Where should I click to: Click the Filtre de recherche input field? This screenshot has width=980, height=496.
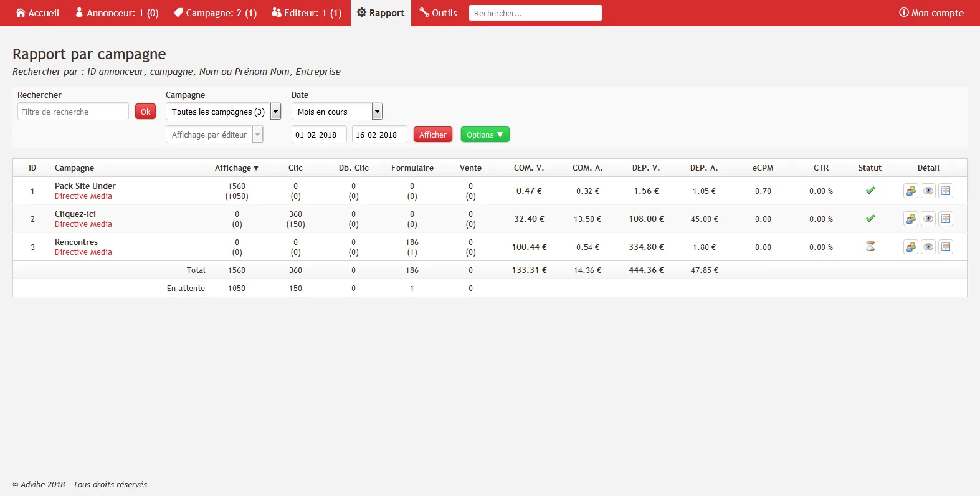73,112
